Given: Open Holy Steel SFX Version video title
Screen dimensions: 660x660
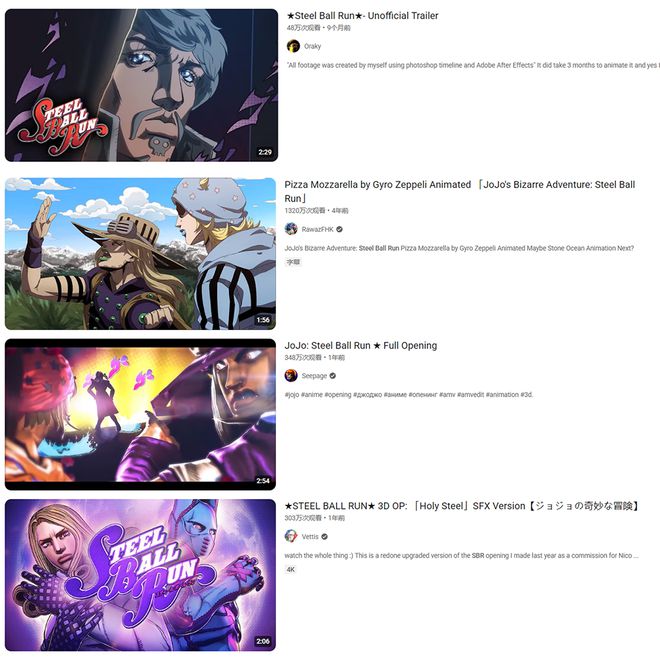Looking at the screenshot, I should tap(463, 506).
